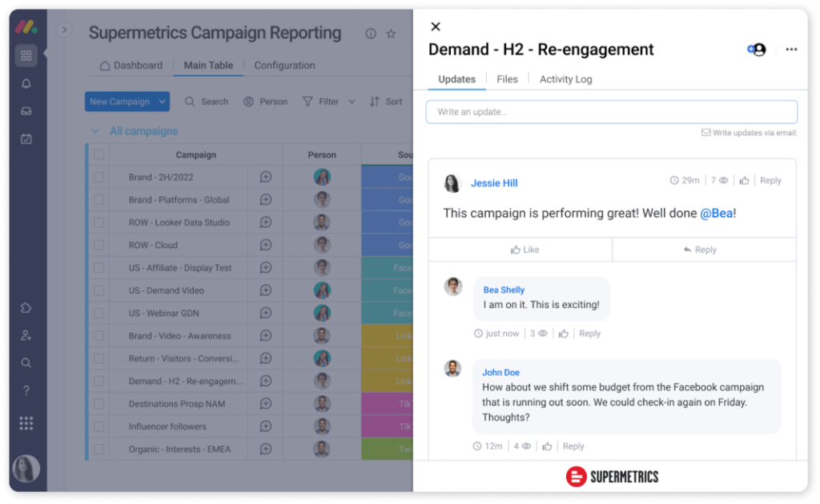This screenshot has height=504, width=820.
Task: Check the US - Webinar GDN checkbox
Action: coord(98,314)
